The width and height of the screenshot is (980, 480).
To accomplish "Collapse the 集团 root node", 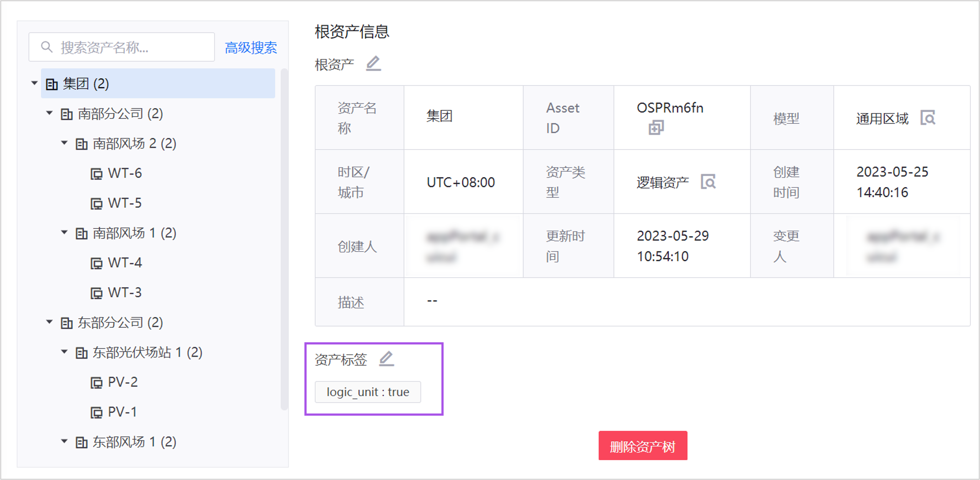I will (x=34, y=83).
